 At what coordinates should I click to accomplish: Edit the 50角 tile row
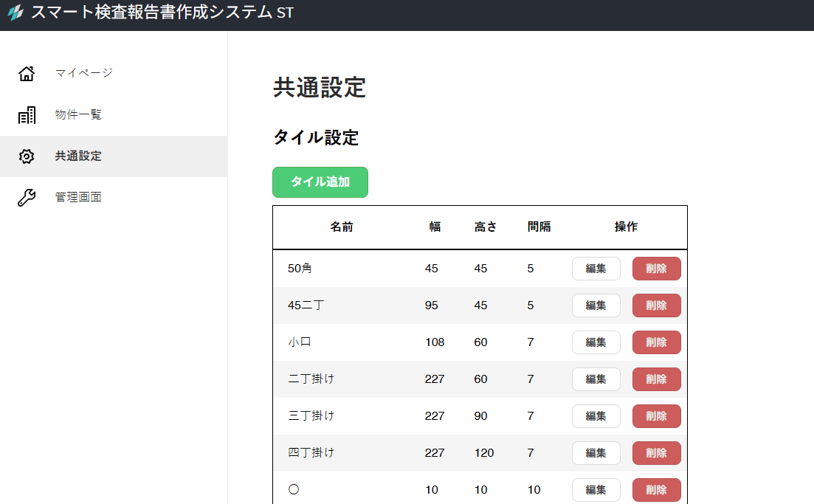click(596, 269)
